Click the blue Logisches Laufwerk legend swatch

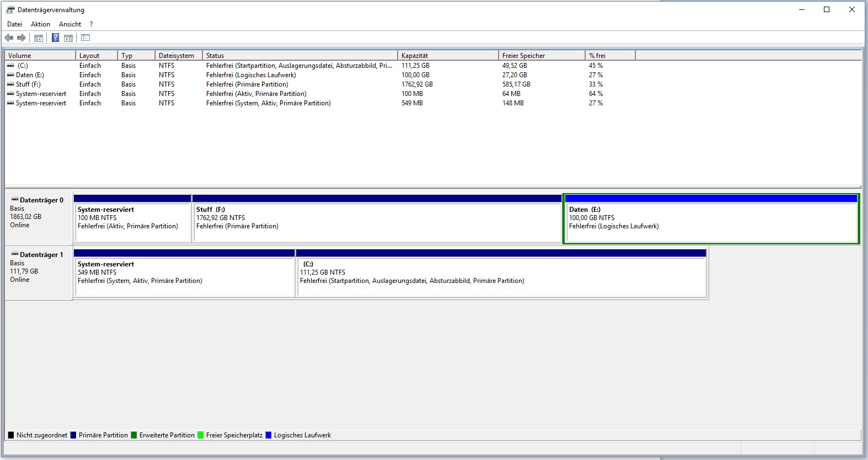tap(269, 435)
